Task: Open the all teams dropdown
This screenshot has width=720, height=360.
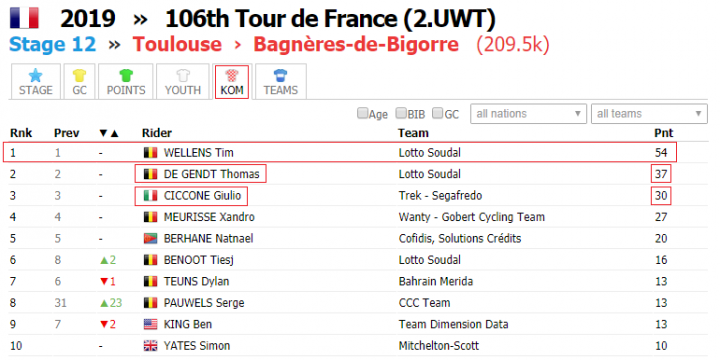Action: (x=649, y=113)
